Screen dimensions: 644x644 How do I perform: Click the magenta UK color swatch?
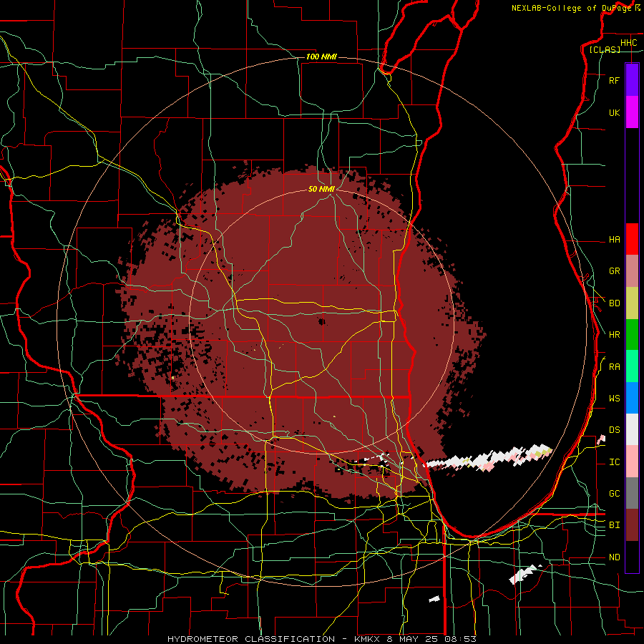[632, 112]
